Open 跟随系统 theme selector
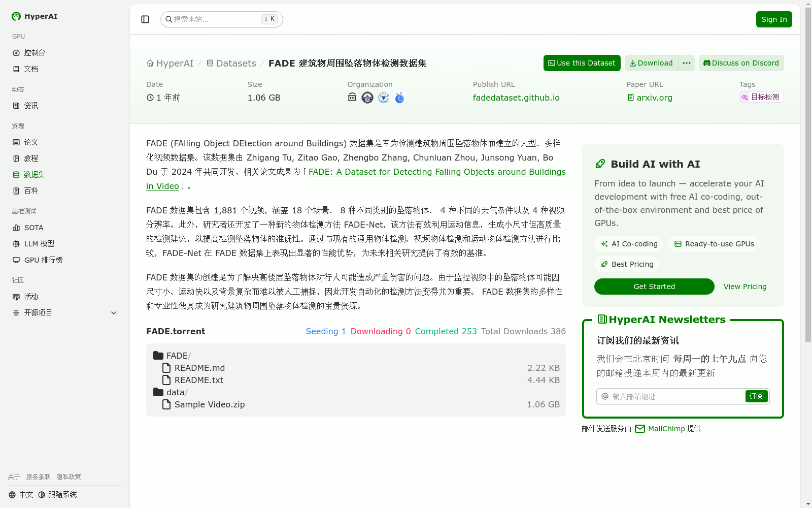Screen dimensions: 812x508 [x=57, y=495]
